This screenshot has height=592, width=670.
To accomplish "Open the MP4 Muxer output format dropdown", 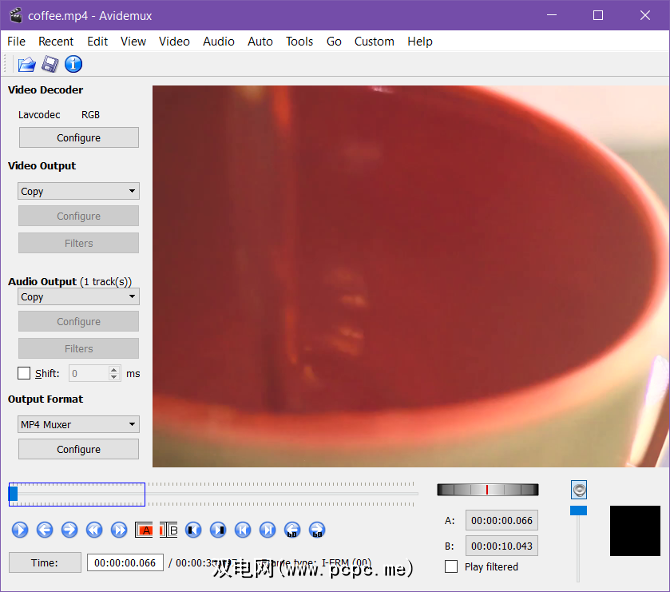I will click(x=78, y=424).
